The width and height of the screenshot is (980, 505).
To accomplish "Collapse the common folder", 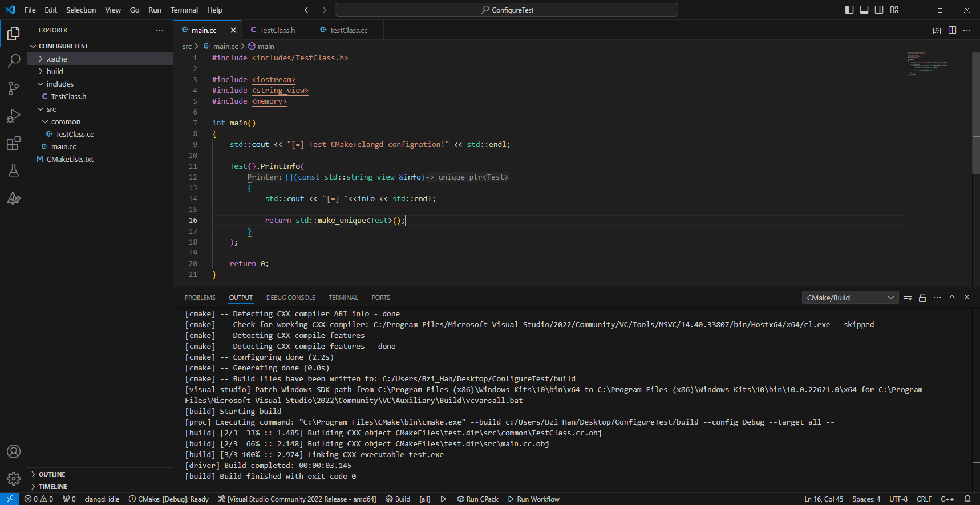I will tap(100, 121).
